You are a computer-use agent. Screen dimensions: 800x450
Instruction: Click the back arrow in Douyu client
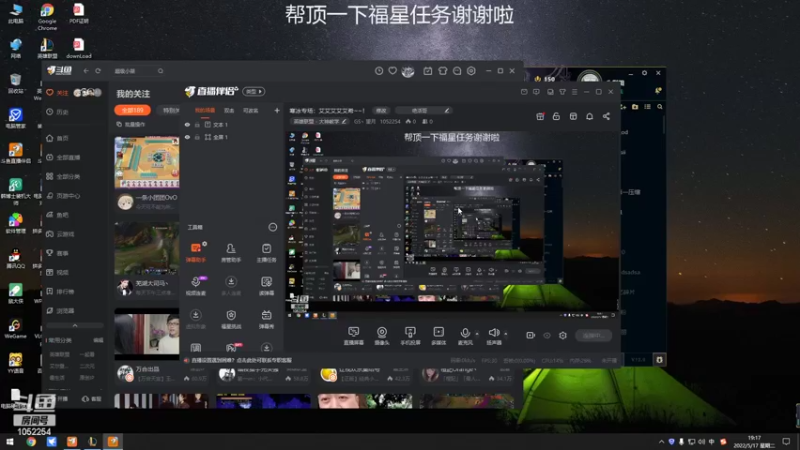click(x=86, y=71)
